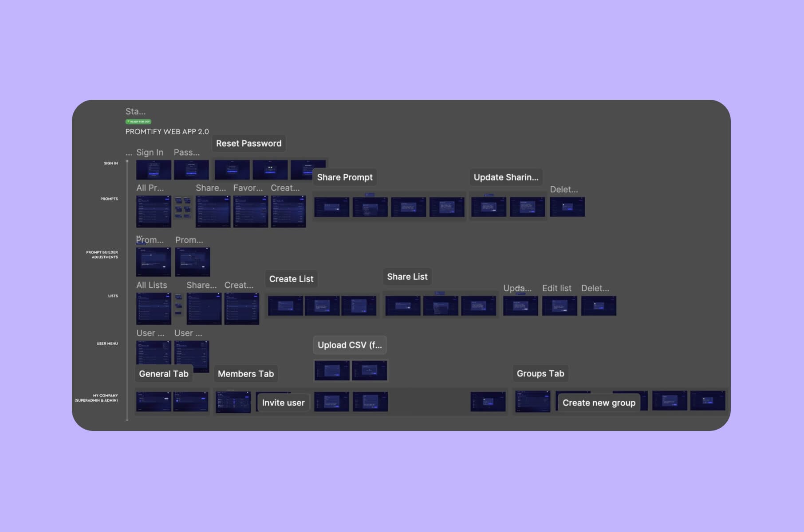
Task: Click the PROMPT BUILDER ADJUSTMENTS row heading
Action: tap(102, 254)
